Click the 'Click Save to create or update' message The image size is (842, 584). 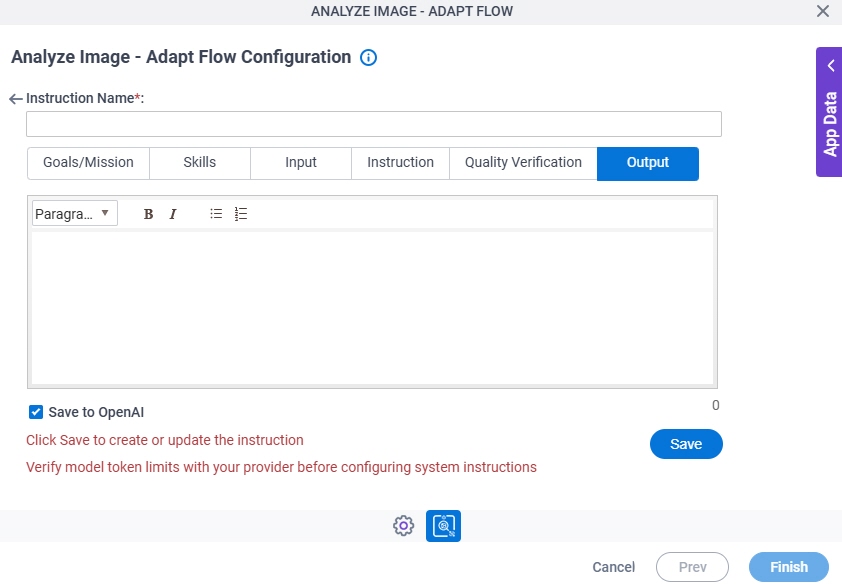tap(165, 440)
